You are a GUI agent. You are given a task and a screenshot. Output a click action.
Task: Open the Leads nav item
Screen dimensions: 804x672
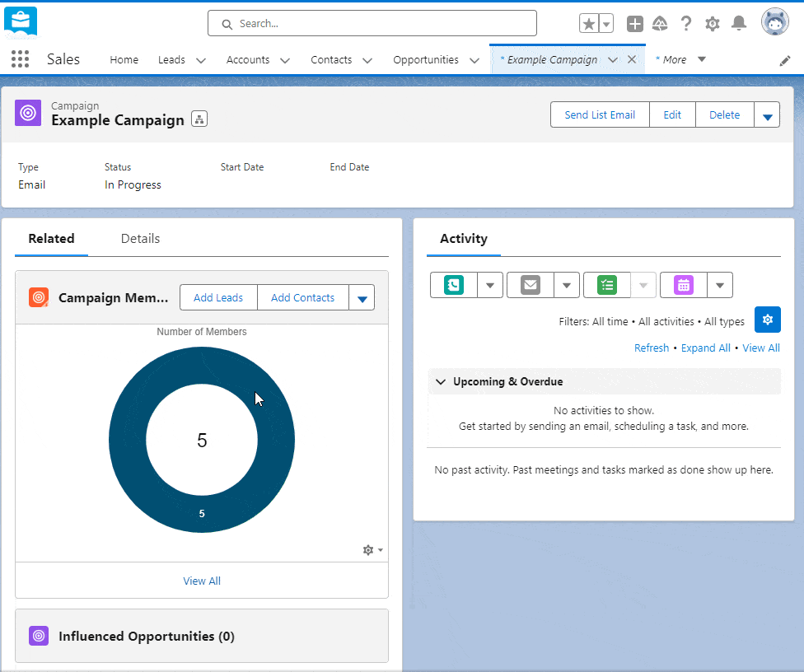click(171, 59)
